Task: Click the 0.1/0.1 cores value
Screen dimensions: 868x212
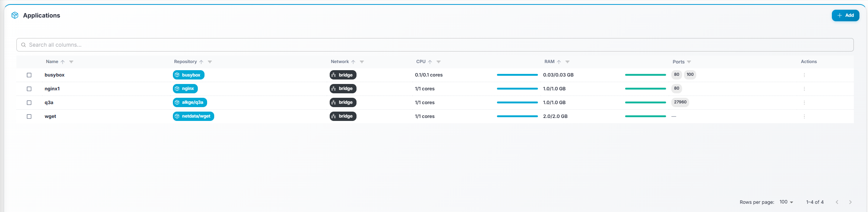Action: [x=429, y=75]
